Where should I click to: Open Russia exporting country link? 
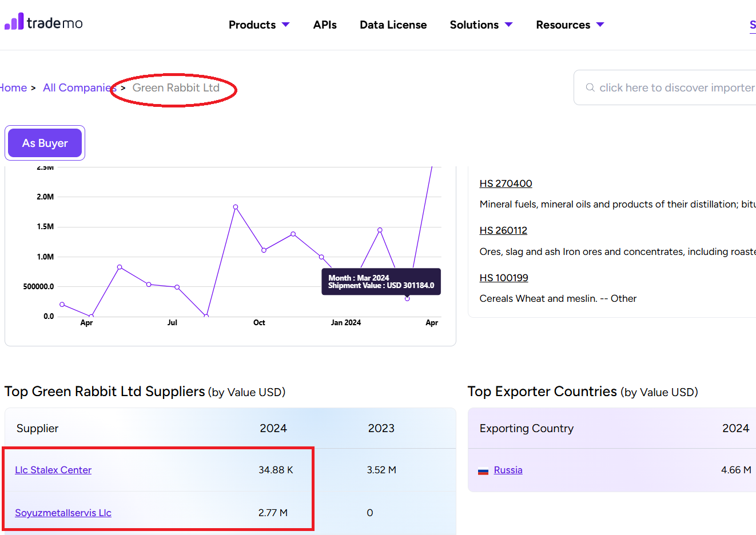click(508, 470)
